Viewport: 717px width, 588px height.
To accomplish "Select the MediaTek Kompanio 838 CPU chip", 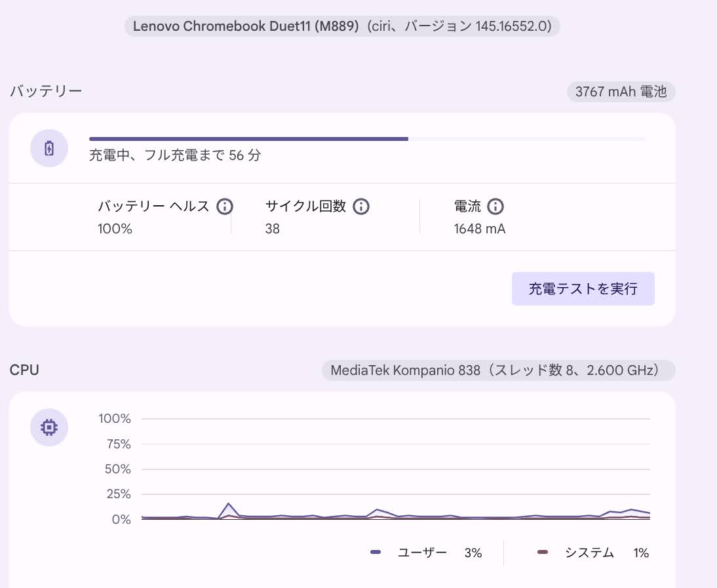I will [x=498, y=370].
